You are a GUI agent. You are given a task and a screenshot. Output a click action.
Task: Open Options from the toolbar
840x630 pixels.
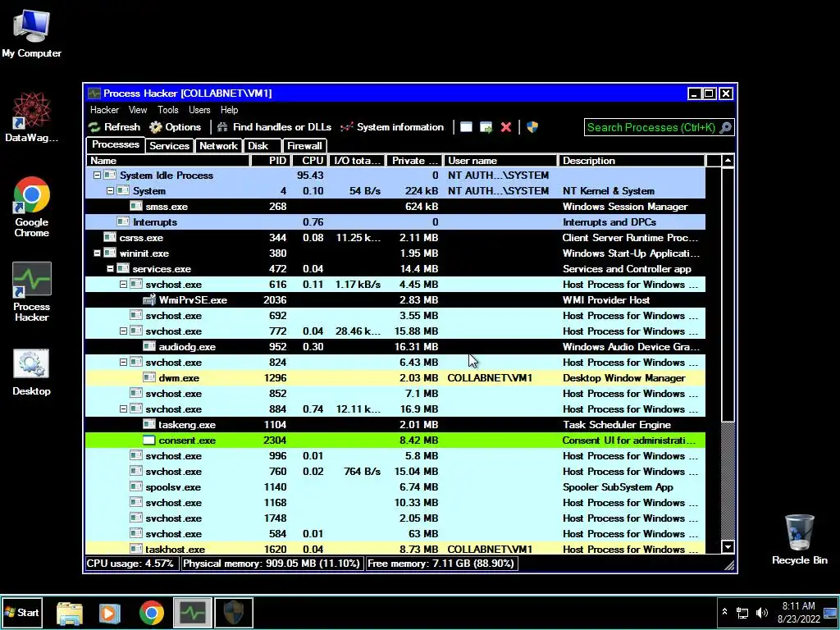pyautogui.click(x=176, y=127)
